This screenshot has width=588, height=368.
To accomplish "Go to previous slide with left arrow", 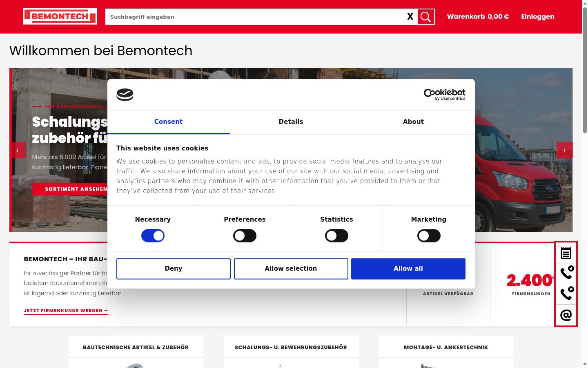I will [18, 150].
